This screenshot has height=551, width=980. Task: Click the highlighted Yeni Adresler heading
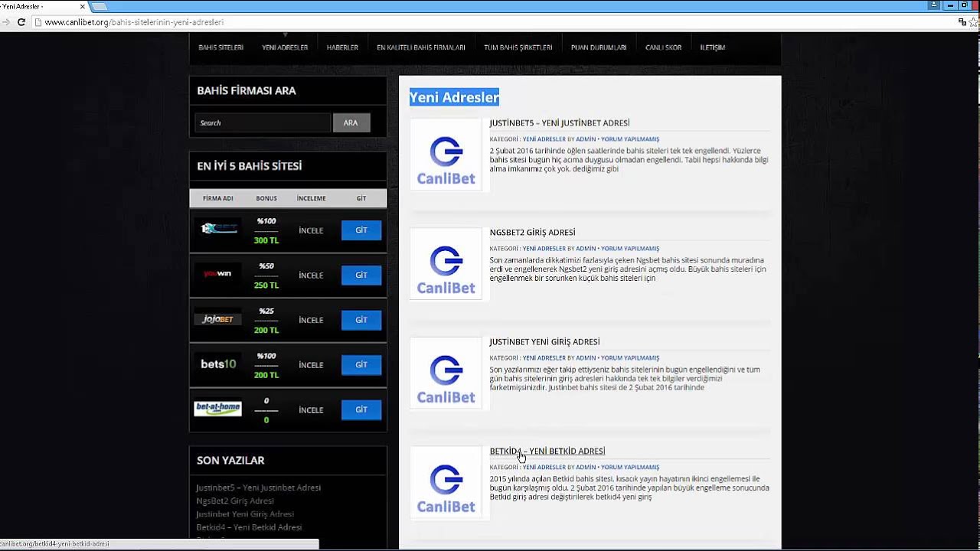point(454,97)
